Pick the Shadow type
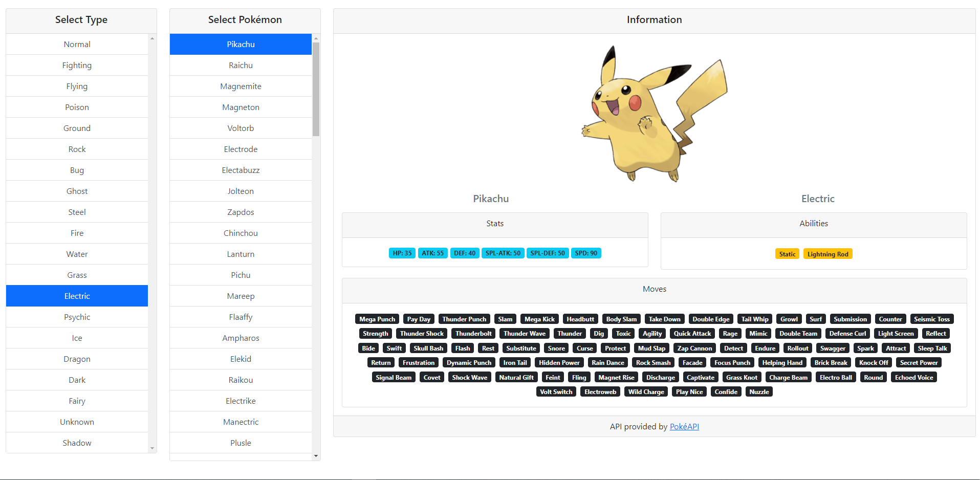This screenshot has width=980, height=480. click(77, 443)
